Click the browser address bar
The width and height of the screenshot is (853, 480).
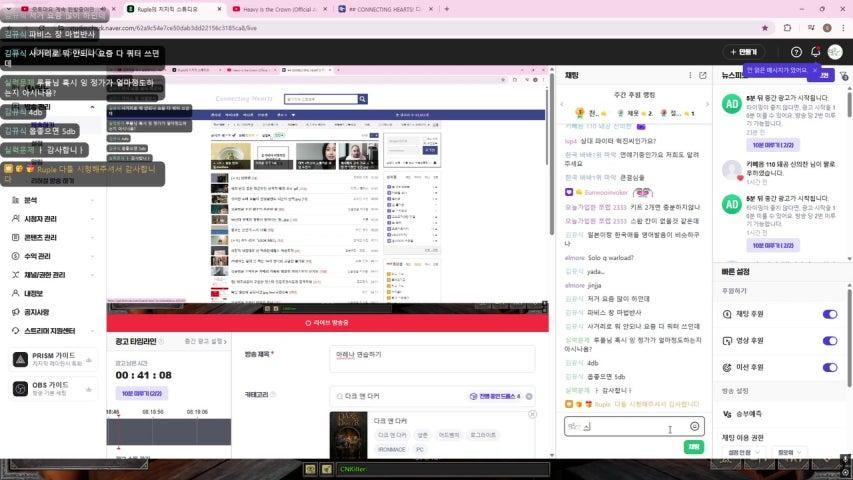point(381,28)
